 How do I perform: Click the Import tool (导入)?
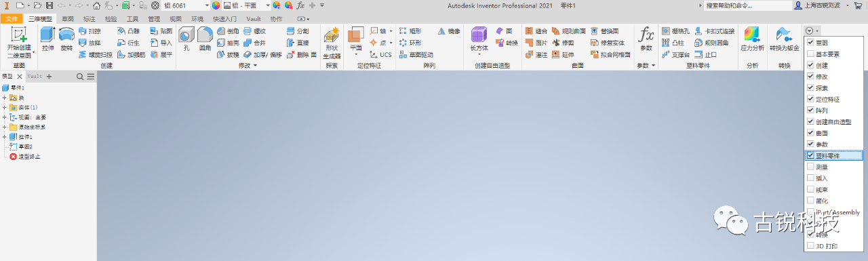tap(161, 43)
